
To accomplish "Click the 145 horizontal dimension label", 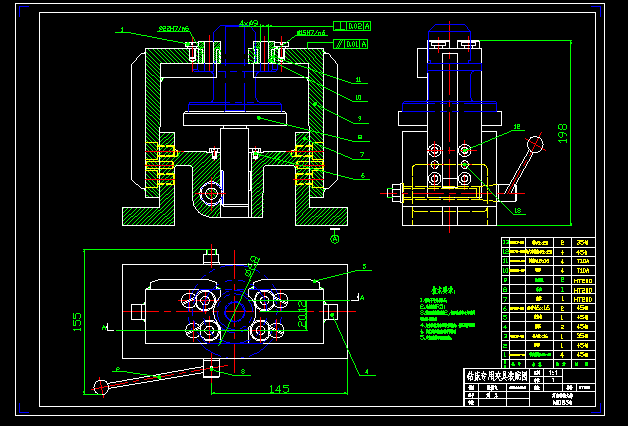I will [277, 387].
